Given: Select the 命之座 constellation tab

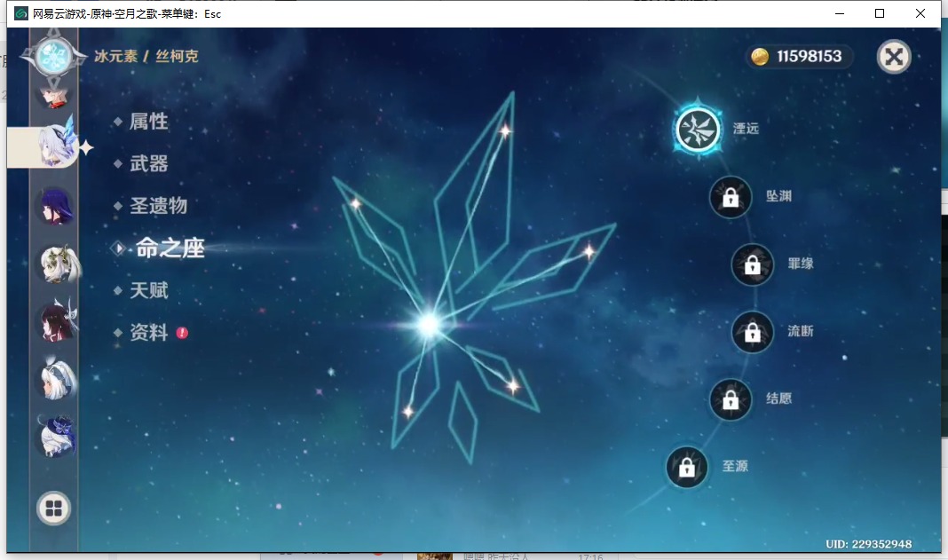Looking at the screenshot, I should [170, 248].
